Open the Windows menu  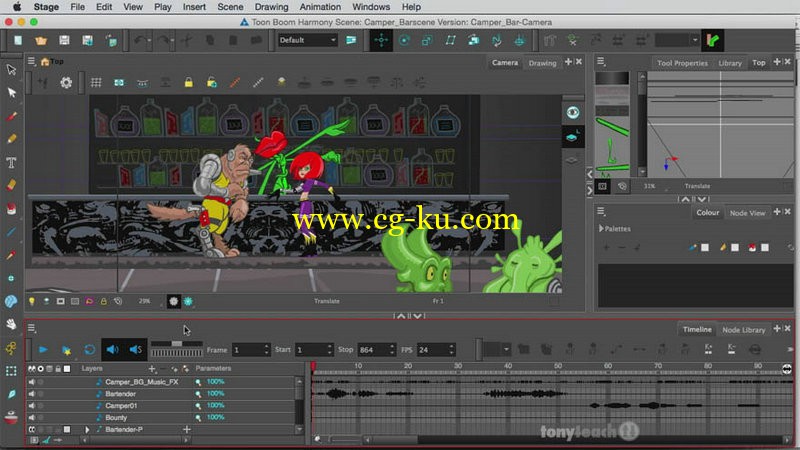(x=371, y=7)
